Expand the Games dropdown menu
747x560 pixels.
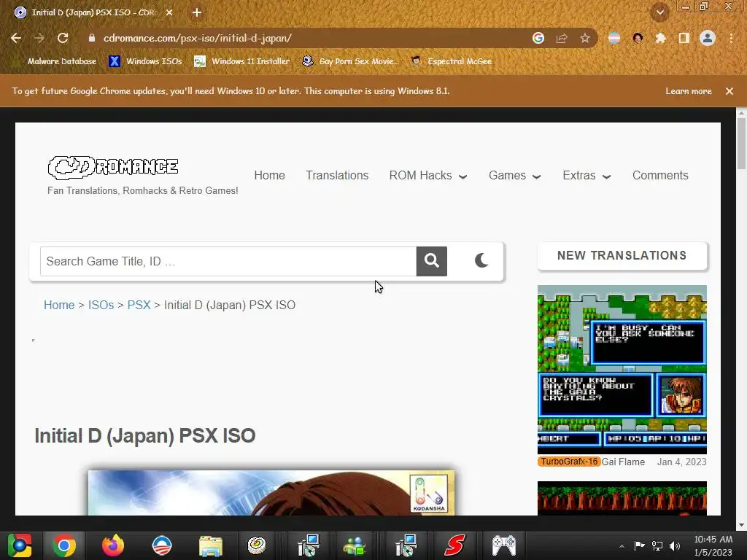(514, 175)
